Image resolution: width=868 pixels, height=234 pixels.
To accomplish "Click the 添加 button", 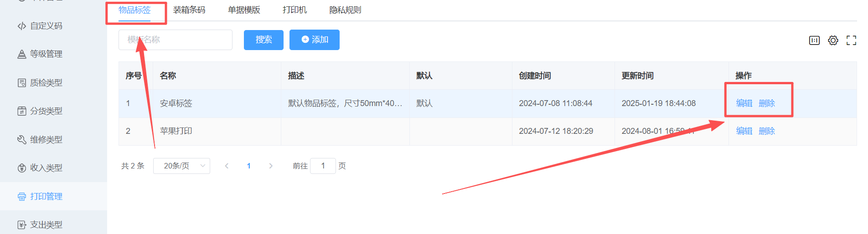I will point(314,40).
